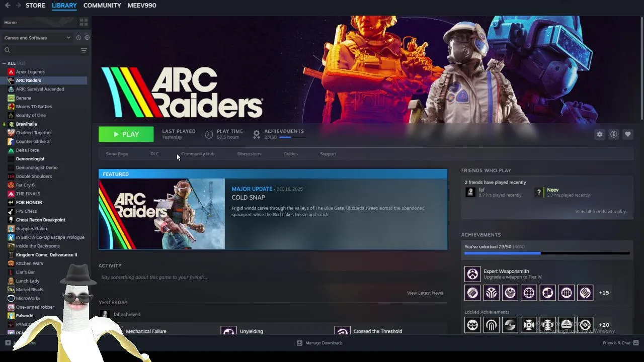The image size is (644, 362).
Task: Click the Counter-Strike 2 game icon
Action: [x=11, y=141]
